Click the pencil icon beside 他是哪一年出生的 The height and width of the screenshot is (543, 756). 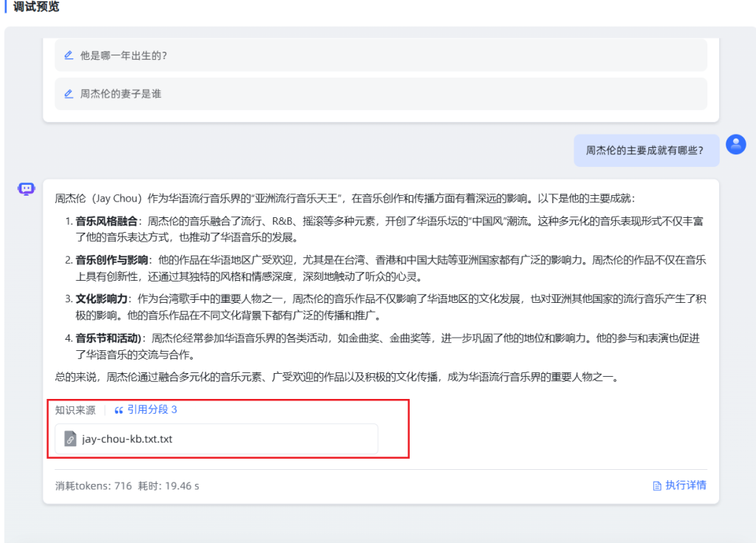pos(69,55)
